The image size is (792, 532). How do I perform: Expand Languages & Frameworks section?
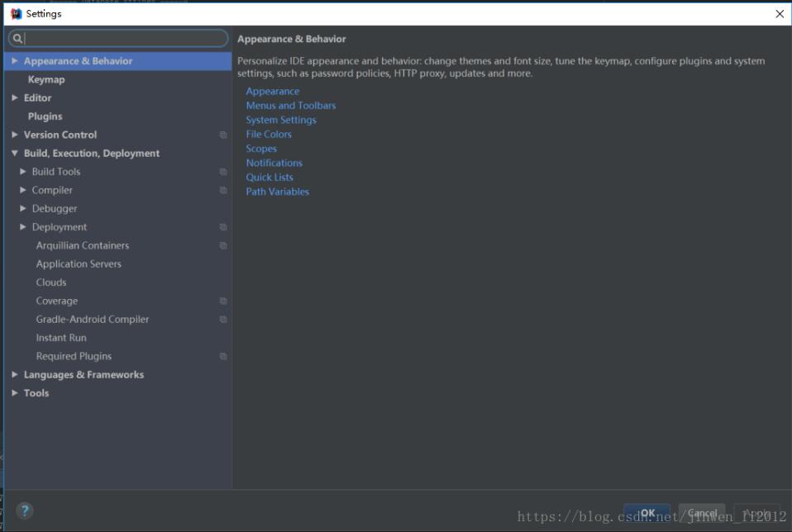click(x=15, y=375)
